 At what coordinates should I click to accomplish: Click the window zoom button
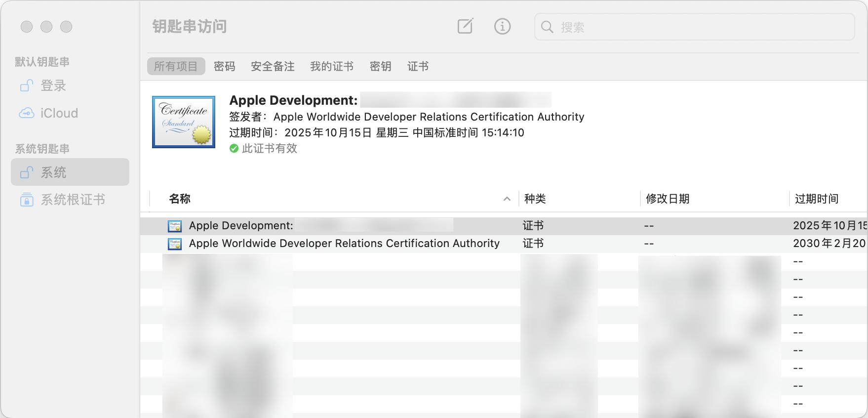pyautogui.click(x=66, y=27)
